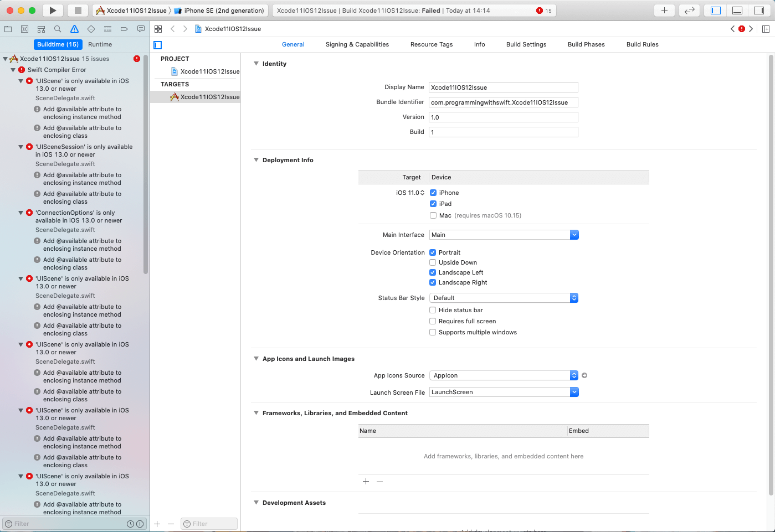Open the Build Rules tab

643,44
